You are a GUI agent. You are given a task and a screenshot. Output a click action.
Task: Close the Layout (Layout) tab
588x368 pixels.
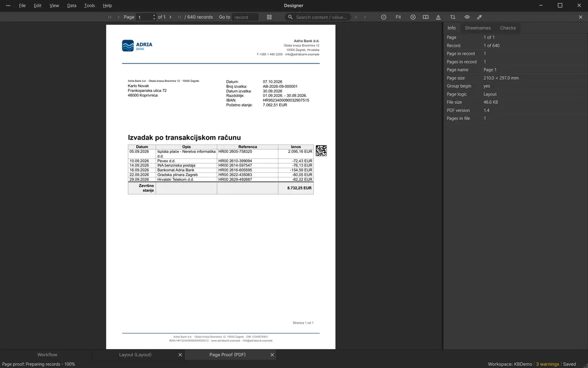click(x=180, y=355)
